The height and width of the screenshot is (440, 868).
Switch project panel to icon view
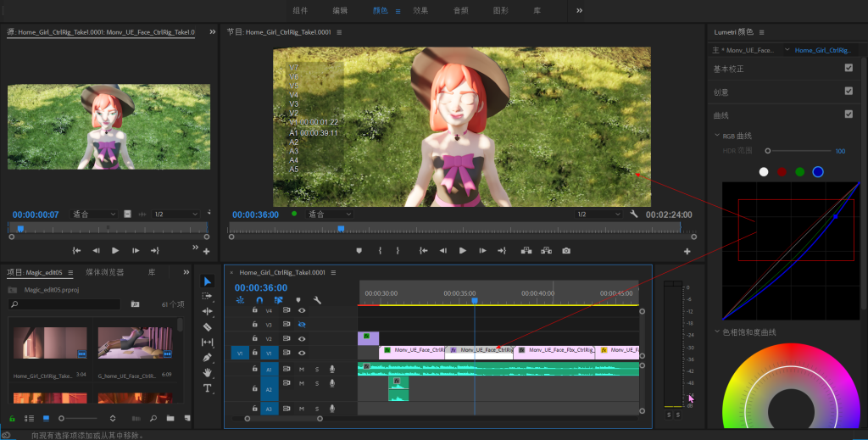click(x=46, y=419)
